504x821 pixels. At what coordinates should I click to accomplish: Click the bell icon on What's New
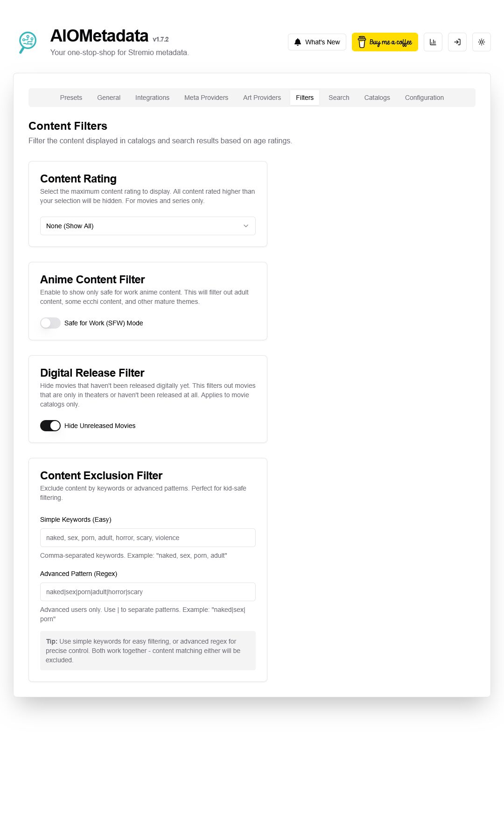click(297, 42)
